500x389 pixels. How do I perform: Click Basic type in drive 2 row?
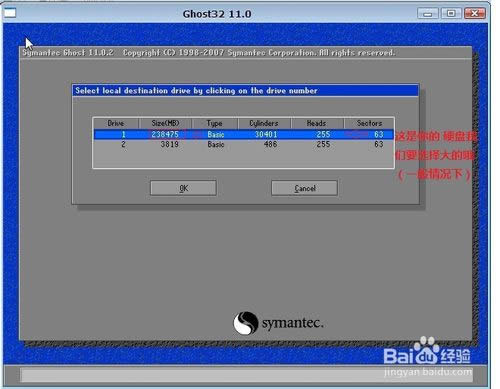pos(216,144)
